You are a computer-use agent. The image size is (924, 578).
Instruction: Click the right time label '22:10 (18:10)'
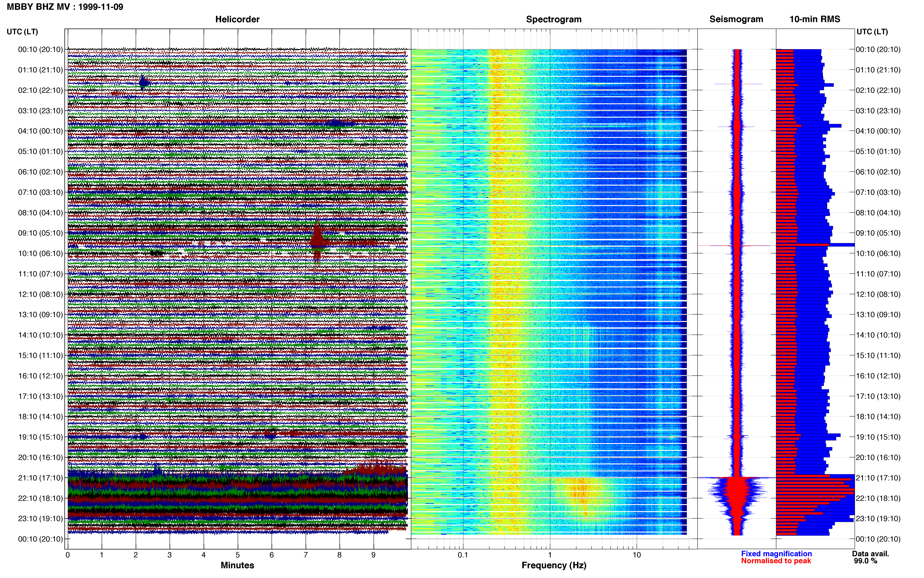pyautogui.click(x=878, y=498)
